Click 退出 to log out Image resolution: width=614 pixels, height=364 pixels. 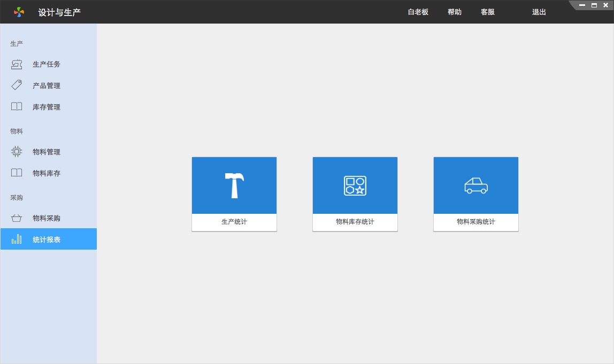pos(539,12)
